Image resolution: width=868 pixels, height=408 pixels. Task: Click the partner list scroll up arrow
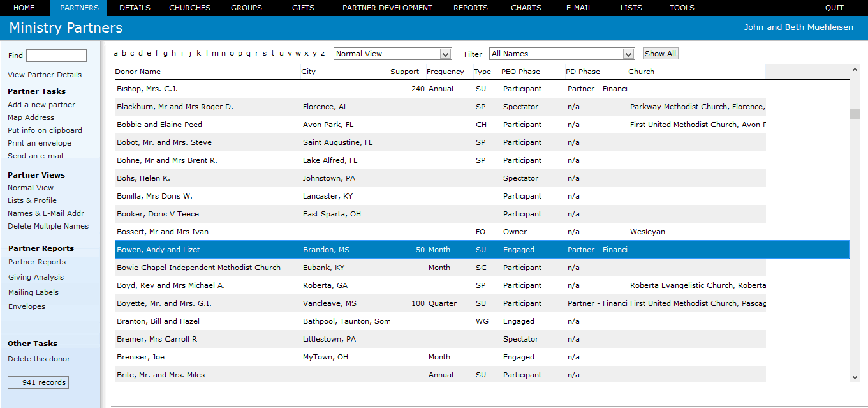tap(855, 69)
